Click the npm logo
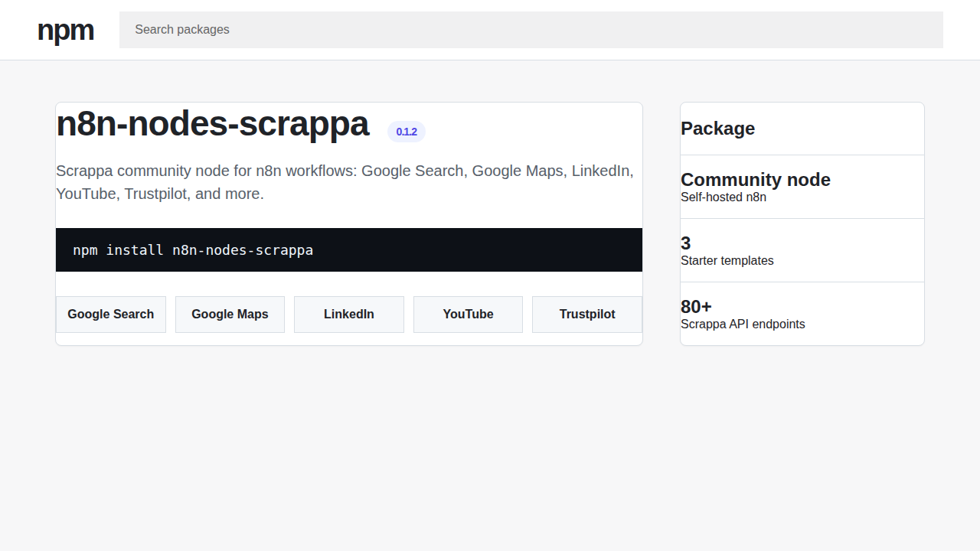980x551 pixels. coord(65,30)
